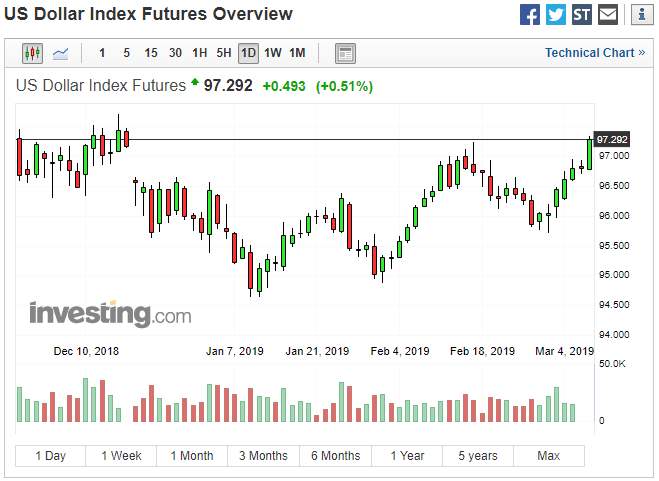Open the info icon
The height and width of the screenshot is (481, 659).
[x=642, y=15]
